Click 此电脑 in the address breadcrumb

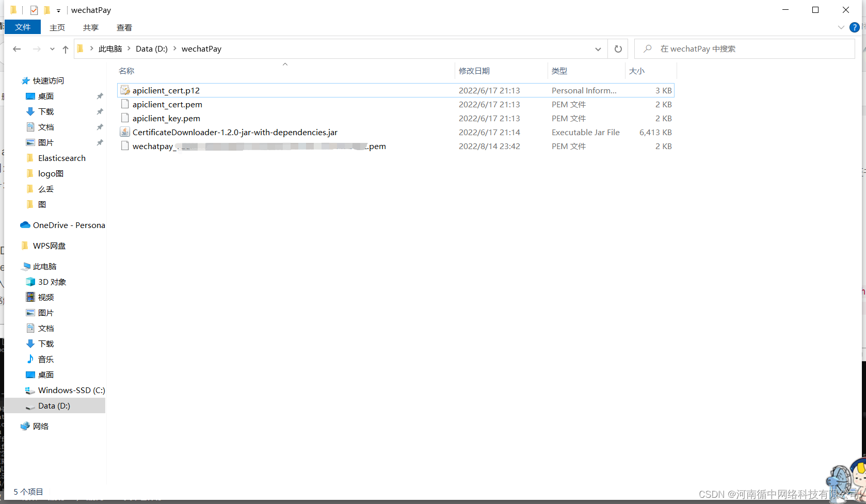(x=110, y=49)
